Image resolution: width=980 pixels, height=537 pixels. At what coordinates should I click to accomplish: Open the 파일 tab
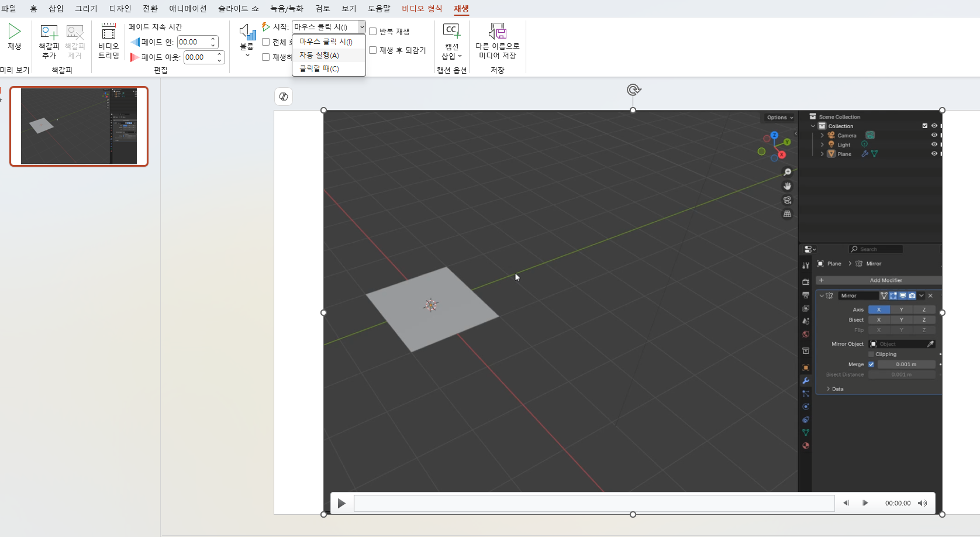(x=9, y=9)
